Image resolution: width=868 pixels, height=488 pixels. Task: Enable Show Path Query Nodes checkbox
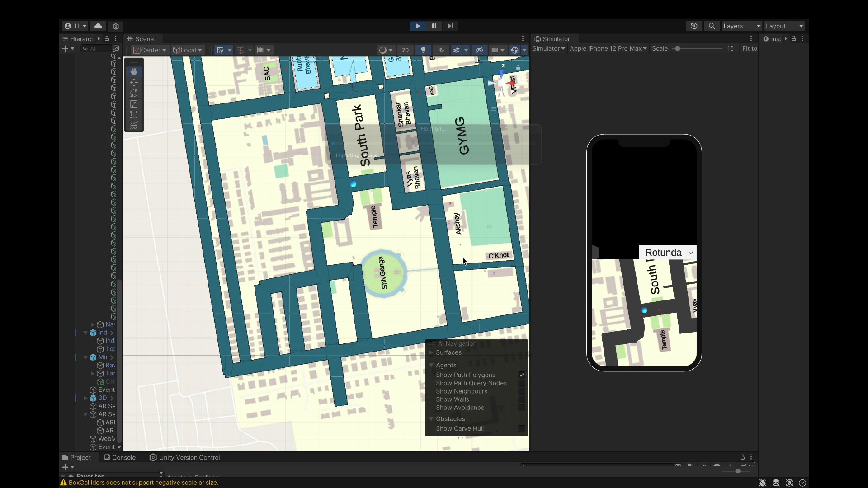click(x=522, y=383)
